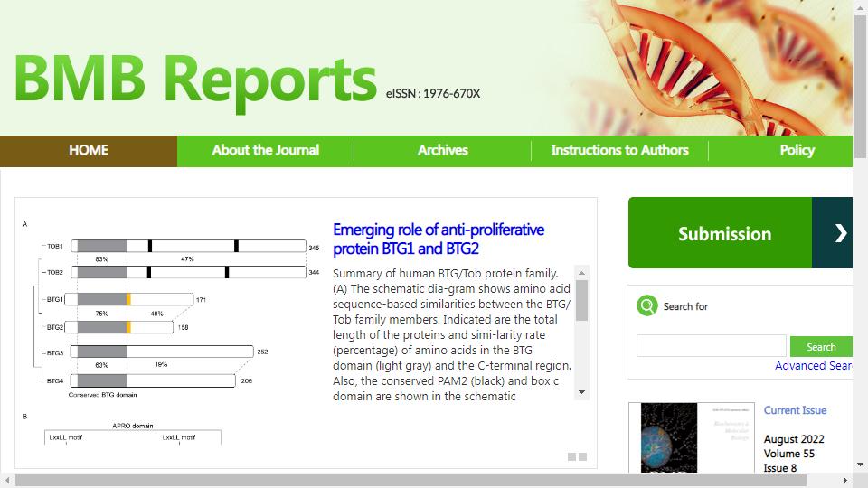Open article Emerging role of anti-proliferative protein

pyautogui.click(x=439, y=239)
